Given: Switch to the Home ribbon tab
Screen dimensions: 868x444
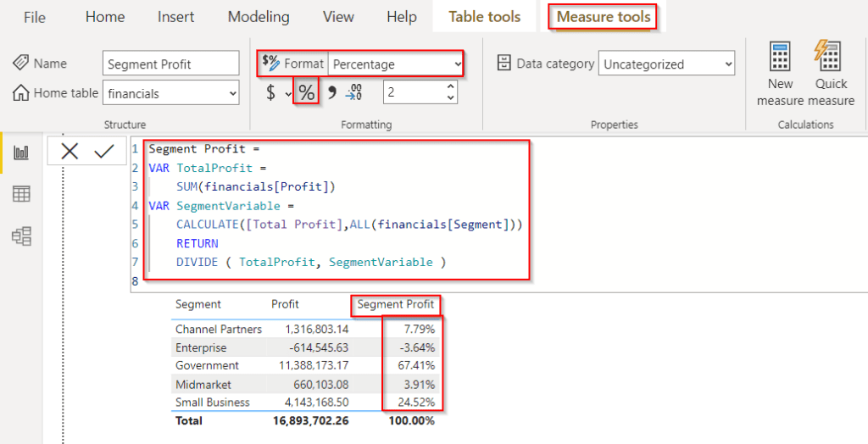Looking at the screenshot, I should pyautogui.click(x=104, y=17).
